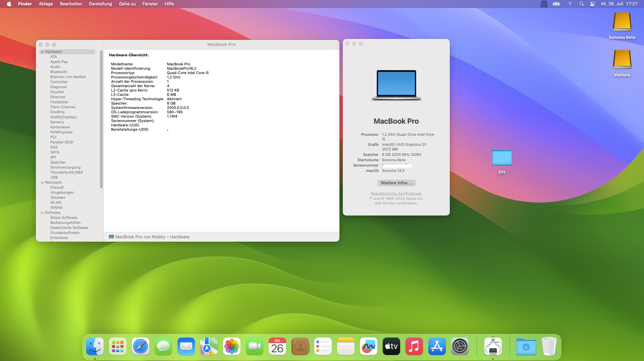Select Thunderbolt/USB4 in hardware list

(66, 172)
